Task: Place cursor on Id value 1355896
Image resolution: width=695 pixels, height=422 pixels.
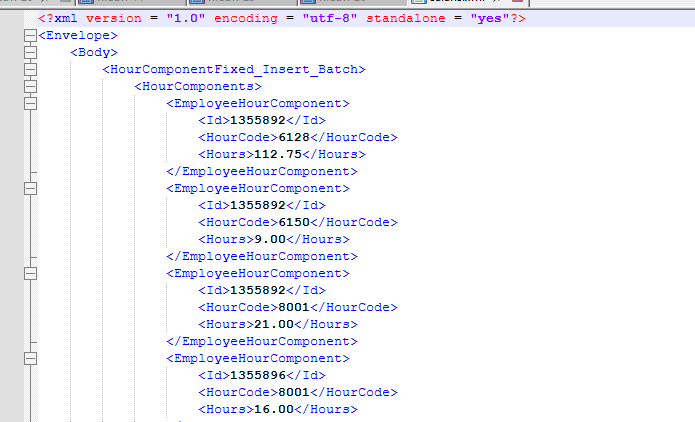Action: 258,375
